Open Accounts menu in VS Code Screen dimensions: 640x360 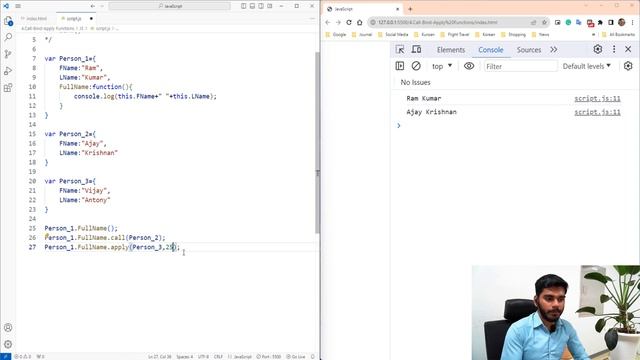pyautogui.click(x=8, y=327)
